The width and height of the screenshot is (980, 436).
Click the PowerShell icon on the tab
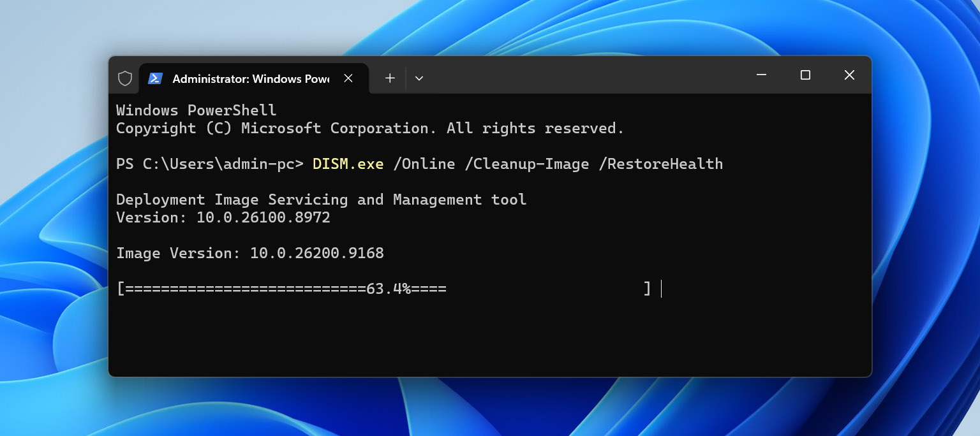[155, 78]
